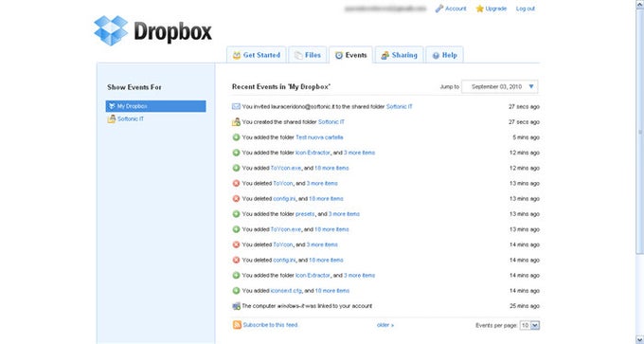Click the "Recent Events in 'My Dropbox'" heading
This screenshot has width=644, height=344.
pyautogui.click(x=281, y=87)
